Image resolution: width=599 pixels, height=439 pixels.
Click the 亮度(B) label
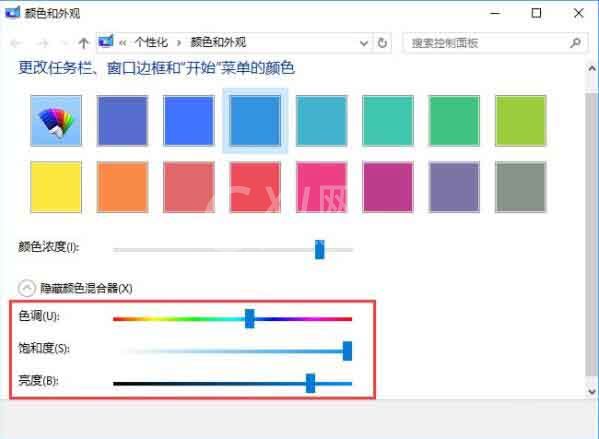38,381
